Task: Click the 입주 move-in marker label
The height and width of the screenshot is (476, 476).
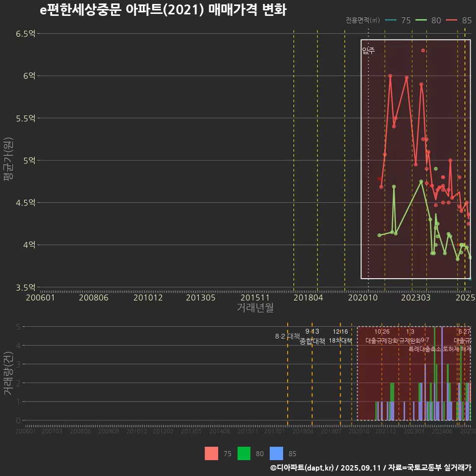Action: (x=368, y=51)
